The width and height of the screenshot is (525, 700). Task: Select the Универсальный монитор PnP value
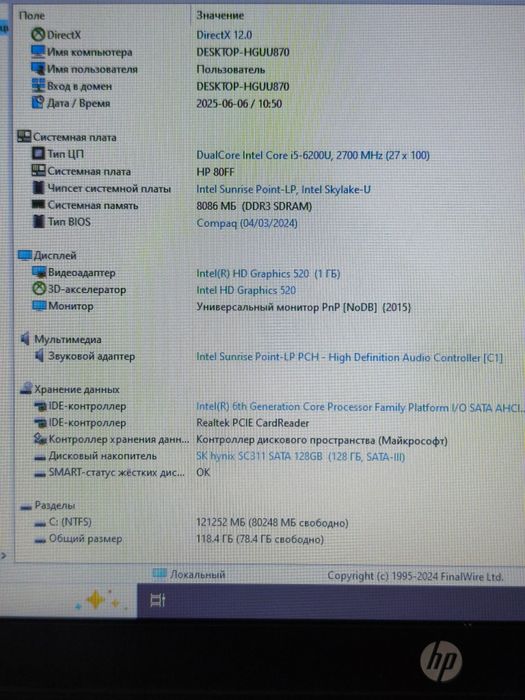pyautogui.click(x=304, y=307)
